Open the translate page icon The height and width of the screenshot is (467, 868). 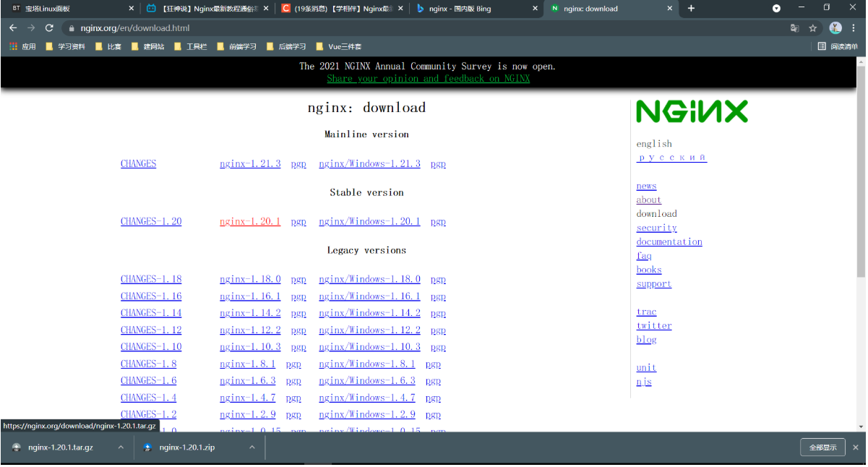[x=795, y=28]
